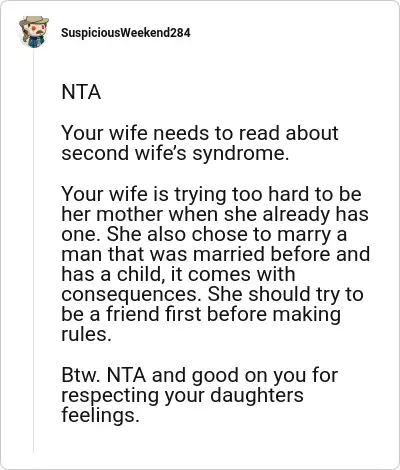Image resolution: width=400 pixels, height=470 pixels.
Task: Click the line "be a friend first before making"
Action: [201, 314]
